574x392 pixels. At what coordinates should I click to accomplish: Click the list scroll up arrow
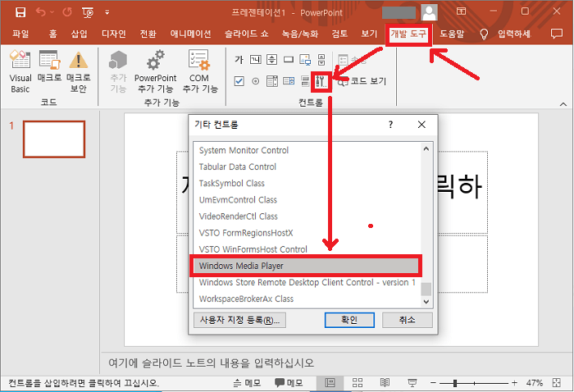pyautogui.click(x=426, y=148)
